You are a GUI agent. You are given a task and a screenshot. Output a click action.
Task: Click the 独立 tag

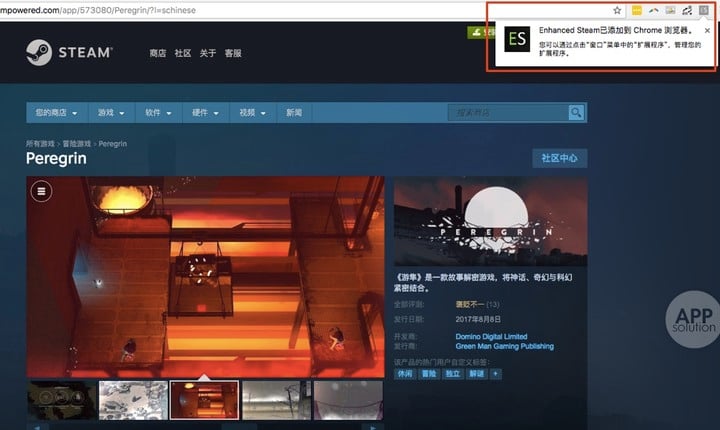[x=452, y=374]
